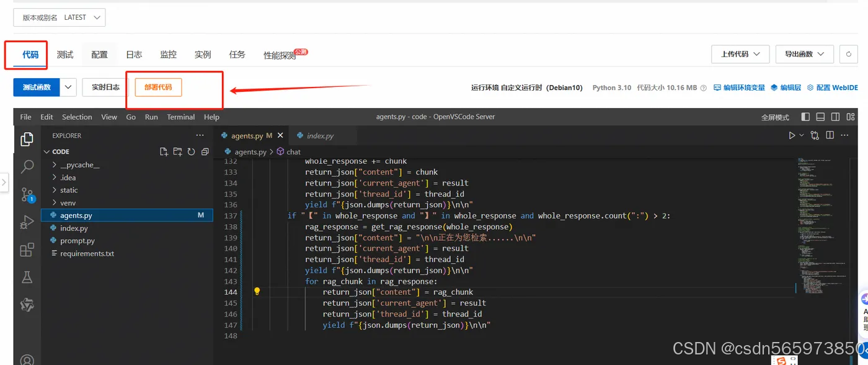Viewport: 868px width, 365px height.
Task: Click the 实时日志 button
Action: (105, 88)
